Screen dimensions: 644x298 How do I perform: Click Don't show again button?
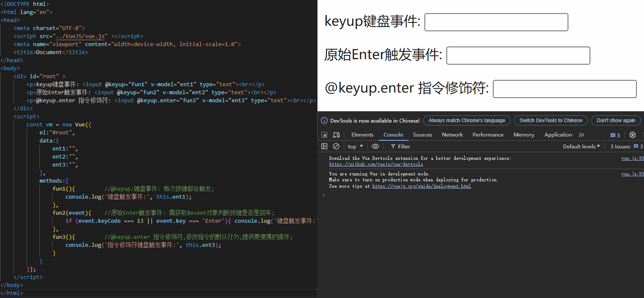tap(616, 120)
